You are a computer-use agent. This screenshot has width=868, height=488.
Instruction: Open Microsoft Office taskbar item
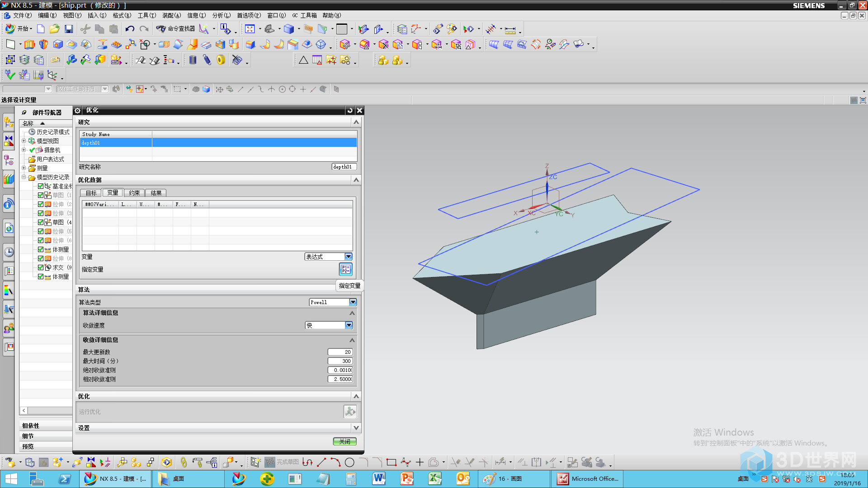pos(587,479)
